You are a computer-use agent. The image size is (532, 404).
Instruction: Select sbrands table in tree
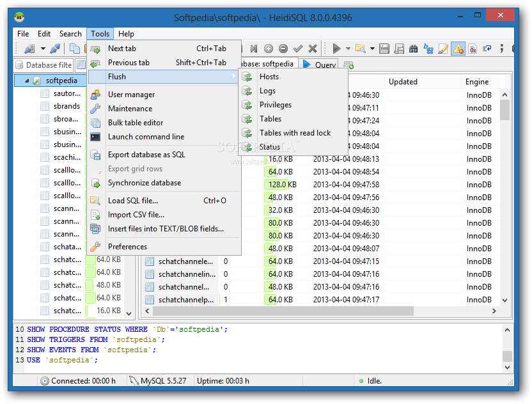[x=66, y=106]
